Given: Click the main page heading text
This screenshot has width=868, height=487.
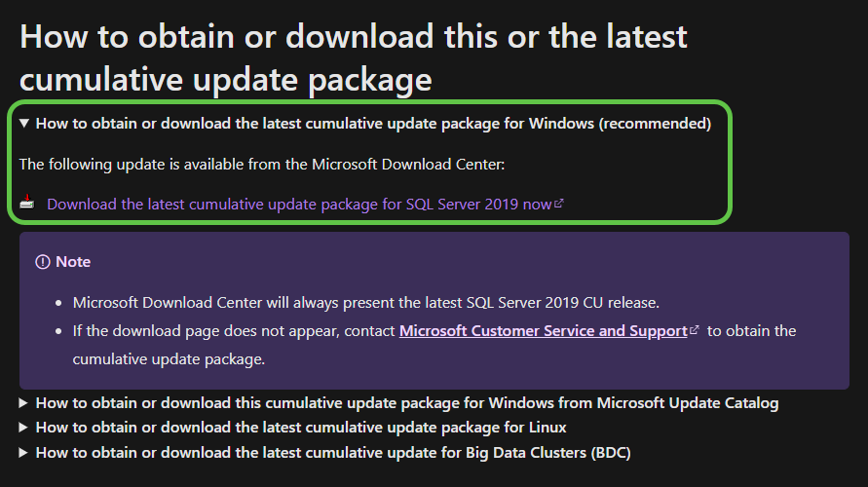Looking at the screenshot, I should tap(354, 58).
